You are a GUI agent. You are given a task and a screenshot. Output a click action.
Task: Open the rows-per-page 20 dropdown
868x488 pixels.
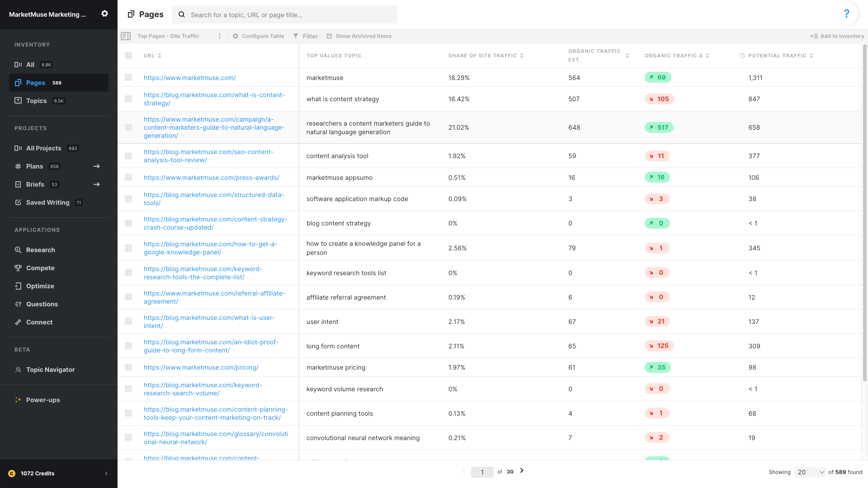[810, 472]
